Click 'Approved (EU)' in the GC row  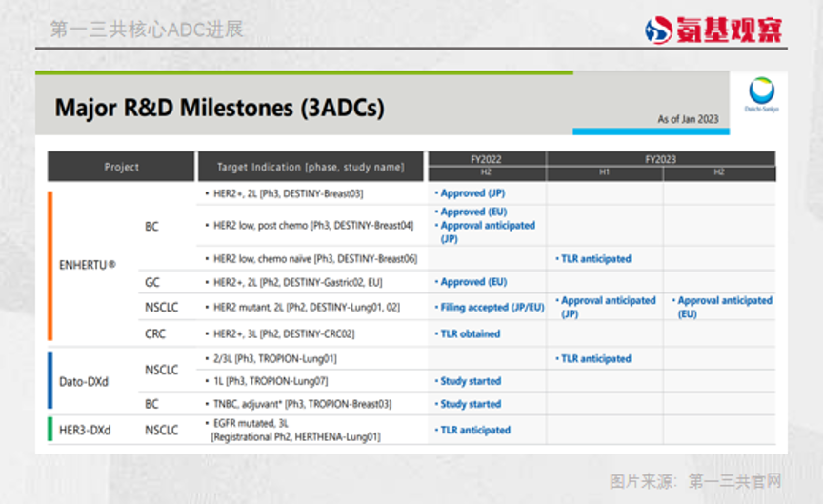pos(473,282)
